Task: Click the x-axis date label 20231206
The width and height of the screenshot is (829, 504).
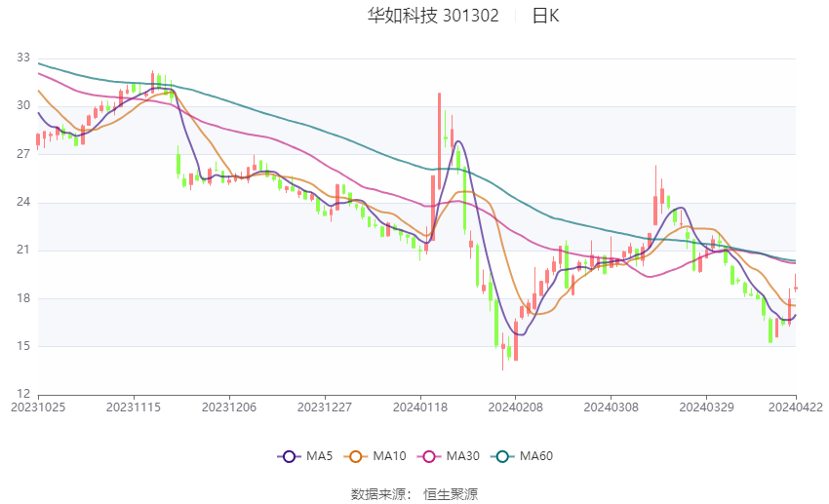Action: coord(229,407)
